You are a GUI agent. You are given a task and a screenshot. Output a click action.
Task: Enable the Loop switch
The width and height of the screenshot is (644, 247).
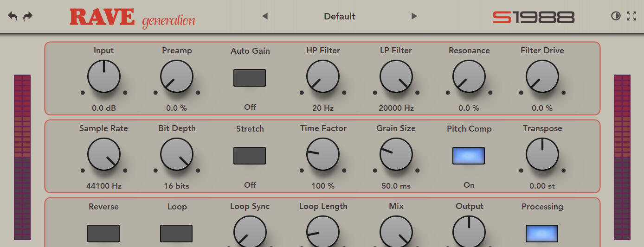pyautogui.click(x=176, y=234)
